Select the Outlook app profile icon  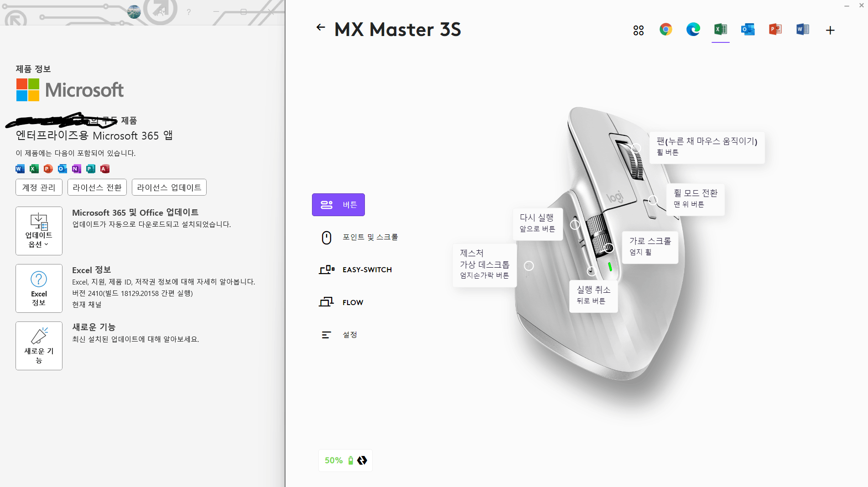coord(748,30)
